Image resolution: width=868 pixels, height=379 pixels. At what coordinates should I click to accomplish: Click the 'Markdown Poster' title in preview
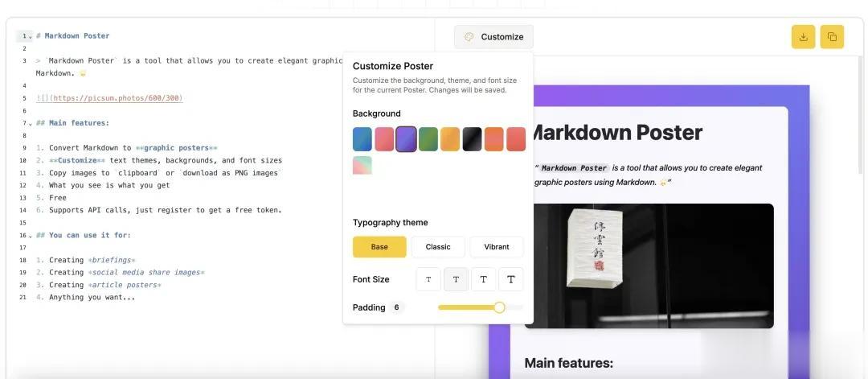click(x=618, y=133)
